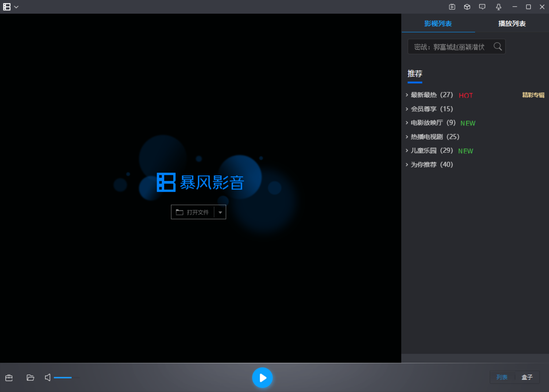Open the Baofeng main menu logo icon

point(7,7)
